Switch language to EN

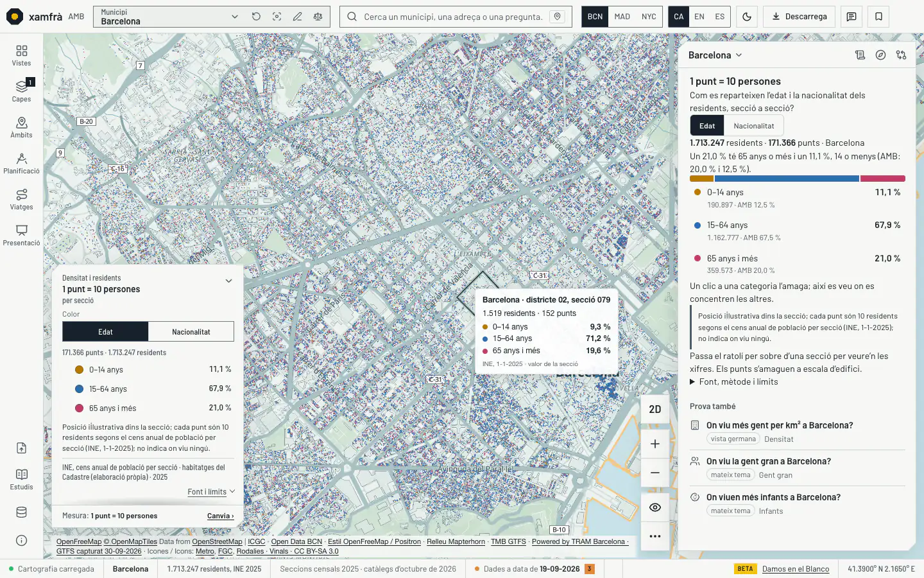click(699, 17)
